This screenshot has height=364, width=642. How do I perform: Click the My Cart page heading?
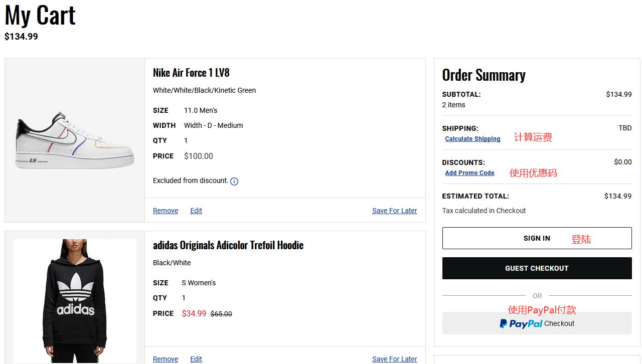point(40,15)
